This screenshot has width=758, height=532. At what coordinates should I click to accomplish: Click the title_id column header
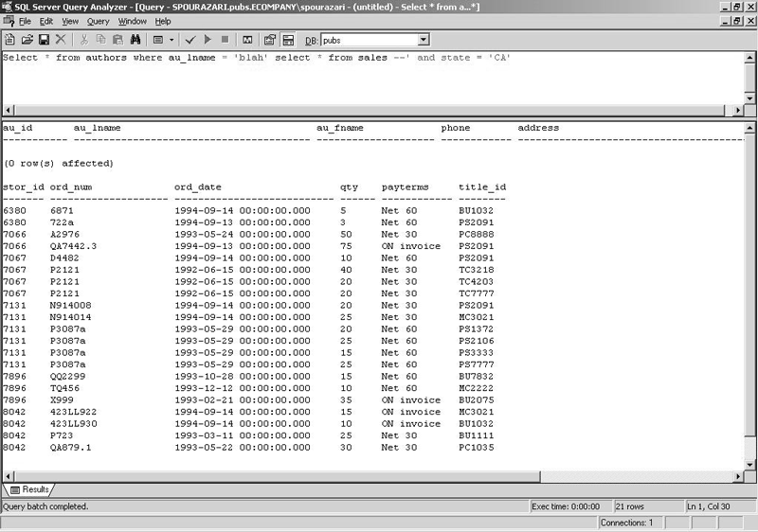[482, 186]
